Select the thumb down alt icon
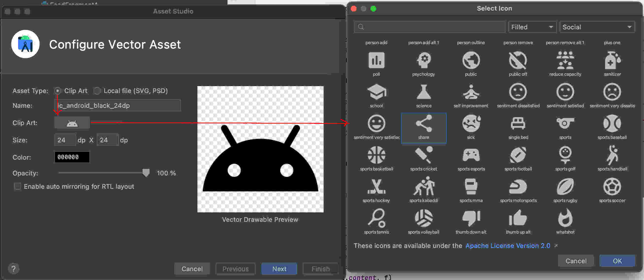The image size is (644, 280). (x=471, y=218)
